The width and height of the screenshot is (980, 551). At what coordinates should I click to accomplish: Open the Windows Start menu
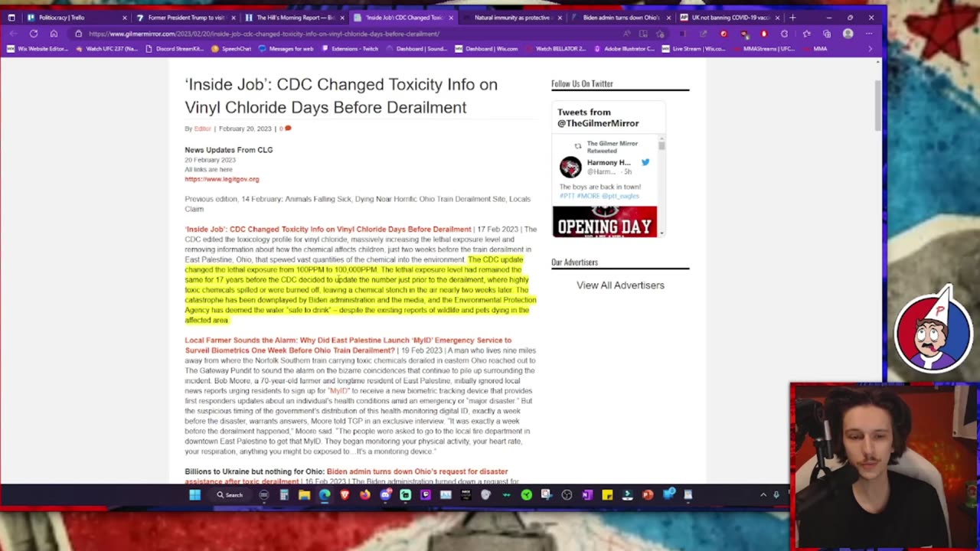(x=194, y=495)
